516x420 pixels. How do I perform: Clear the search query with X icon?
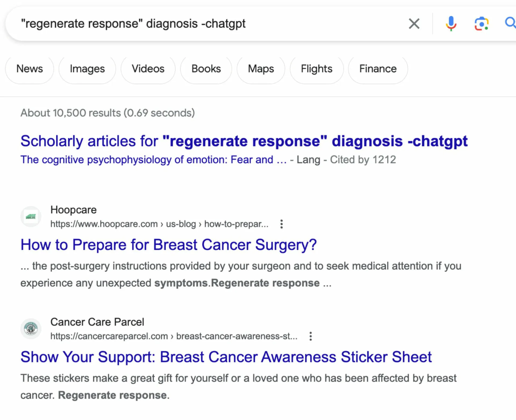[414, 24]
